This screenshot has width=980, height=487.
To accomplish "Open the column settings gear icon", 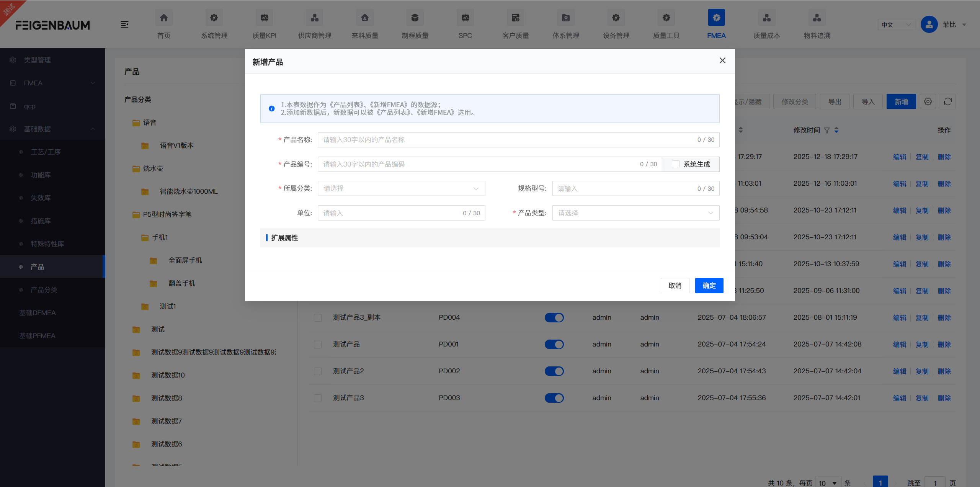I will [928, 101].
